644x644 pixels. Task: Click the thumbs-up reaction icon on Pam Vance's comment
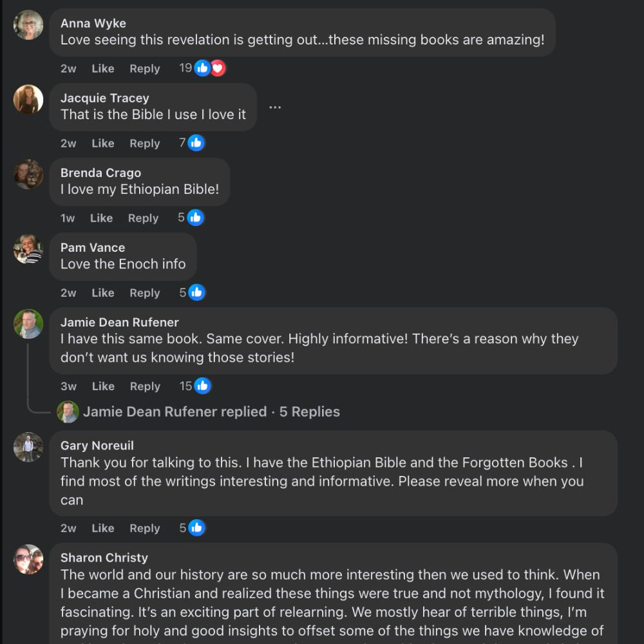pos(196,292)
